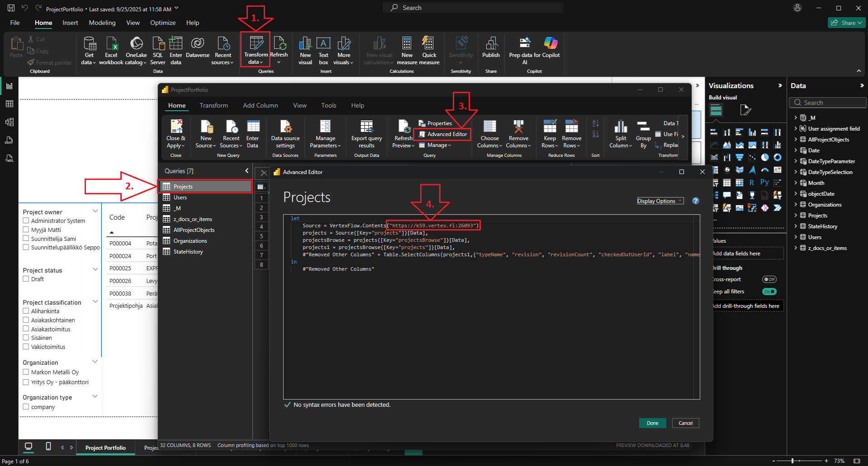This screenshot has height=466, width=868.
Task: Open the Display Options dropdown
Action: point(659,201)
